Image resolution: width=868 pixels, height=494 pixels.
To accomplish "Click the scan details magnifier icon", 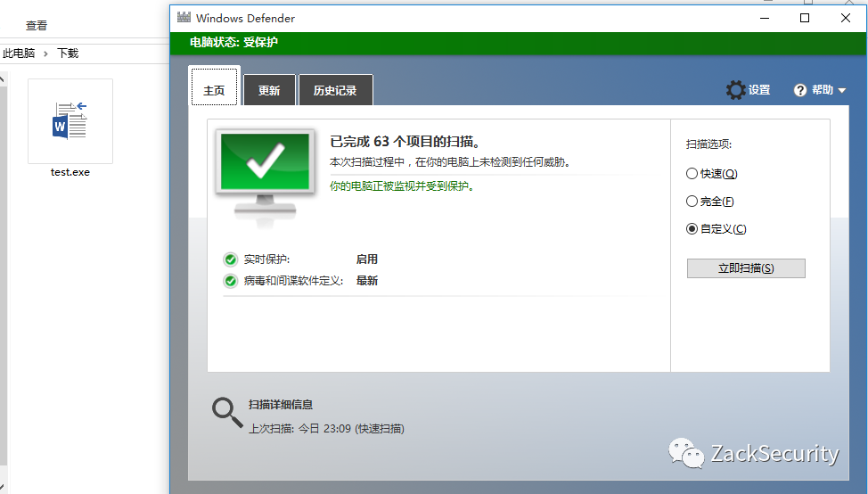I will [227, 413].
